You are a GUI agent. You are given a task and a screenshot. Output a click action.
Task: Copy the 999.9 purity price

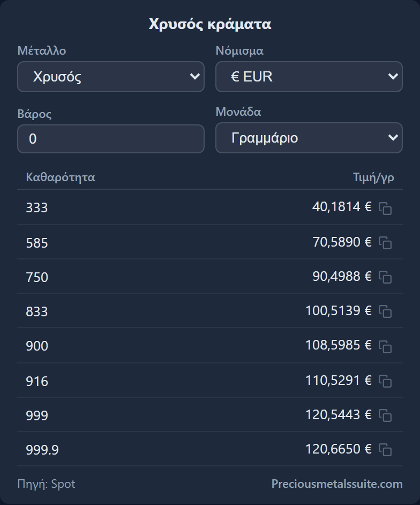click(385, 450)
